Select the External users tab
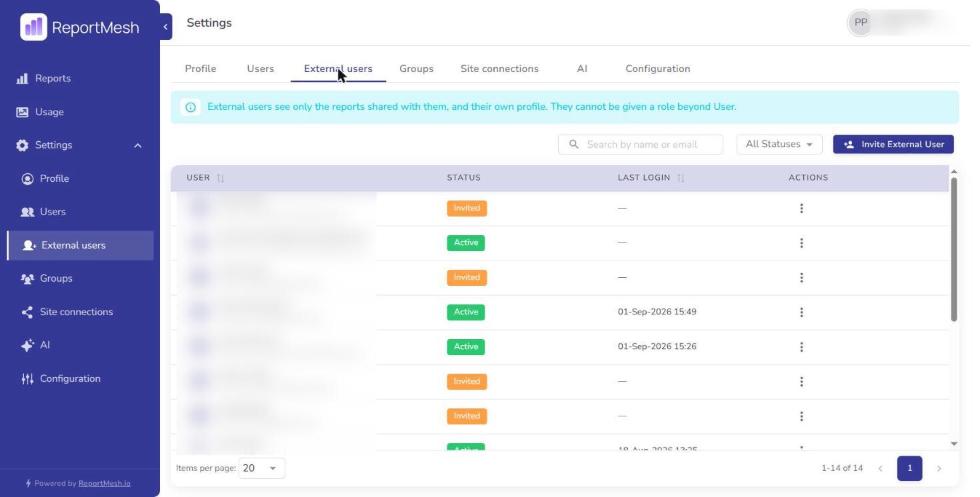The image size is (980, 497). pos(338,69)
